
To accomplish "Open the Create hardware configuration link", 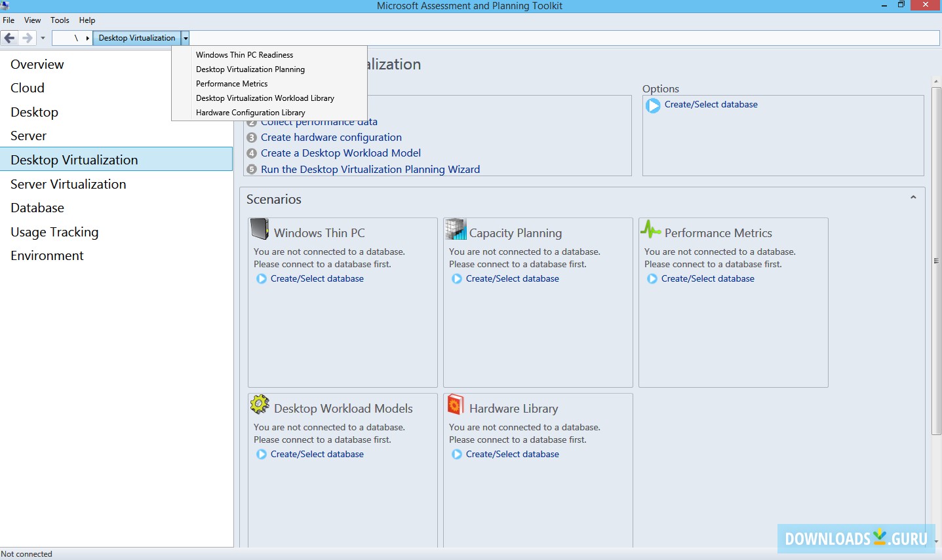I will 331,138.
